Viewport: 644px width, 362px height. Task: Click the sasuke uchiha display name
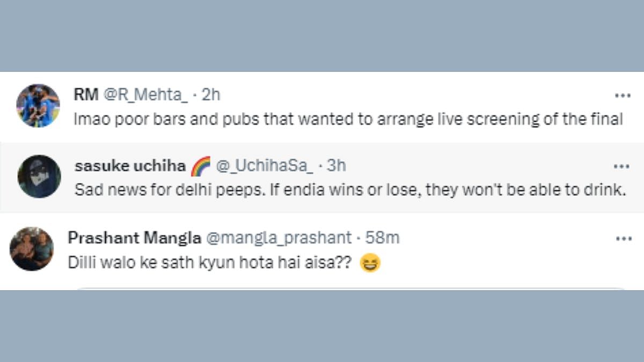pyautogui.click(x=130, y=166)
